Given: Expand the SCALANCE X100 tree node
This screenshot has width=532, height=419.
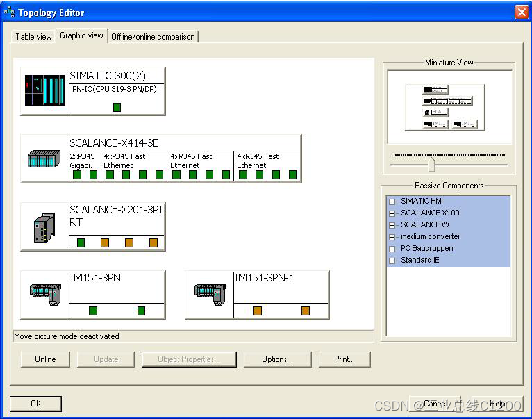Looking at the screenshot, I should coord(392,213).
